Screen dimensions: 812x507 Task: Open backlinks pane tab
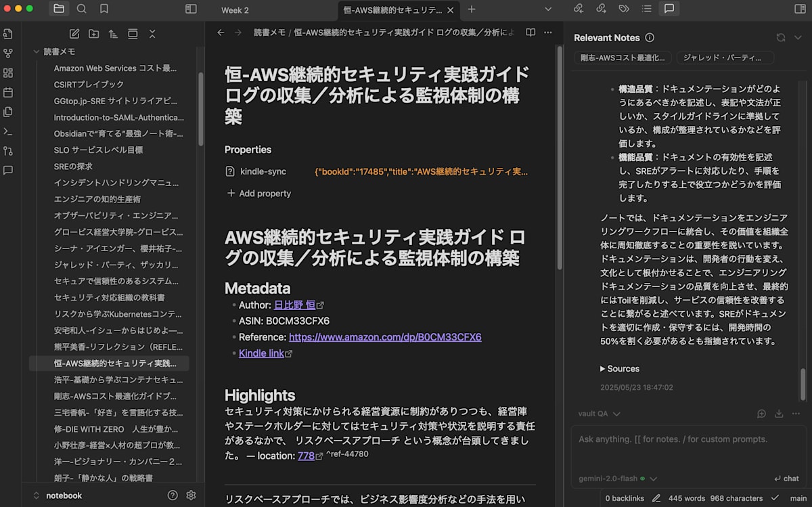point(578,9)
